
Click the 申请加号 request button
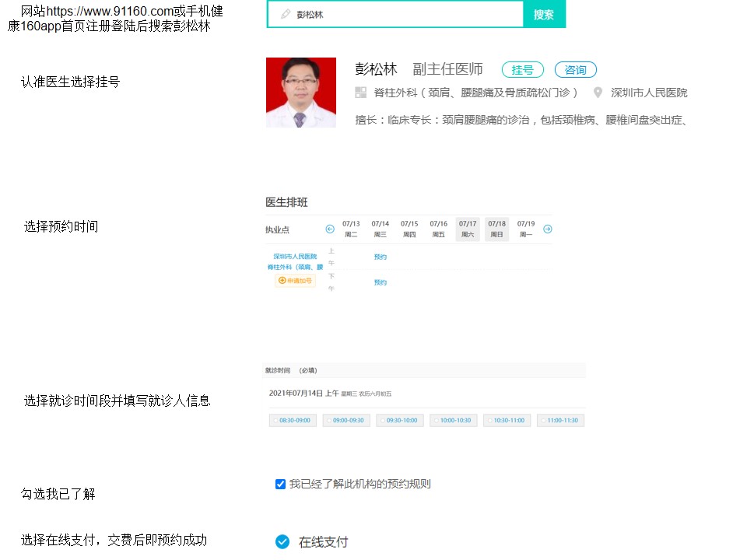(295, 281)
